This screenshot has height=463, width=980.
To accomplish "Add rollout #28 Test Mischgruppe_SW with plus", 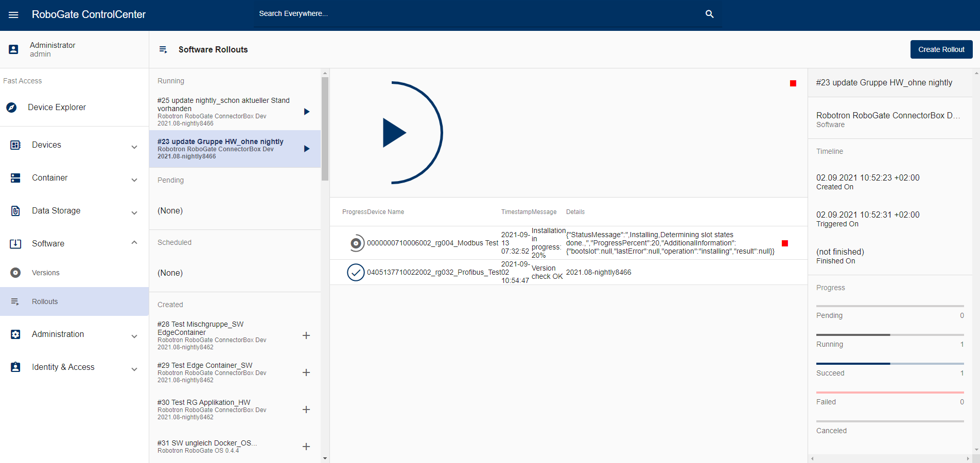I will [306, 335].
